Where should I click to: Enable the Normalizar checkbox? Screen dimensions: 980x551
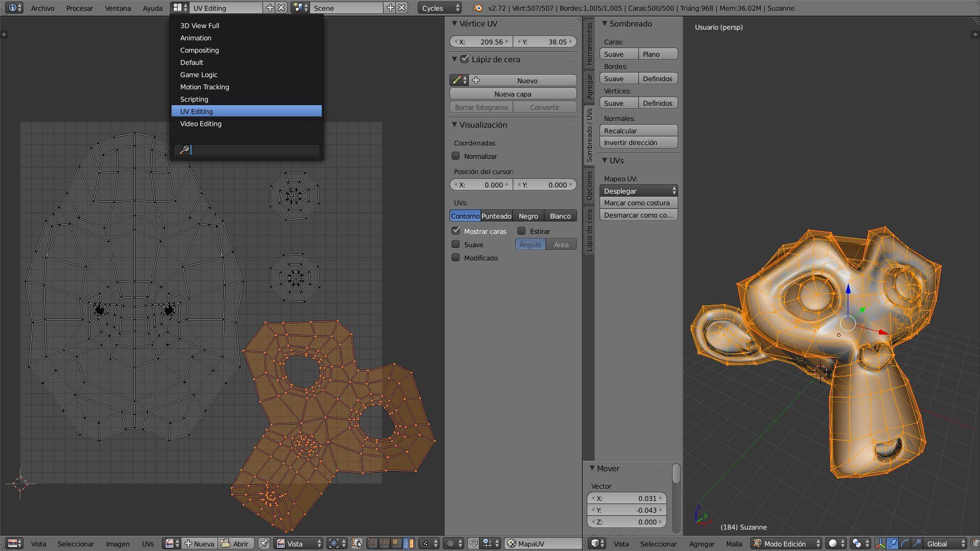[x=456, y=156]
